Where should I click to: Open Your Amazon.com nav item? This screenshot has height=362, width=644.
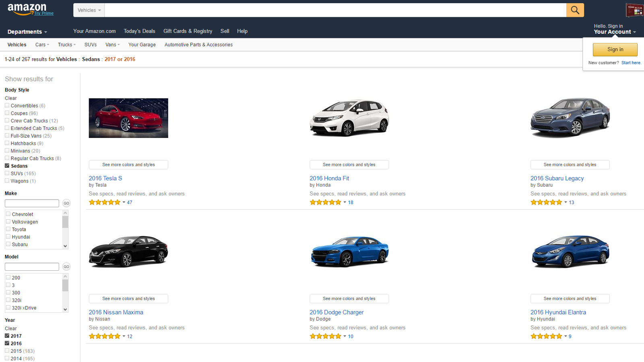[x=94, y=31]
